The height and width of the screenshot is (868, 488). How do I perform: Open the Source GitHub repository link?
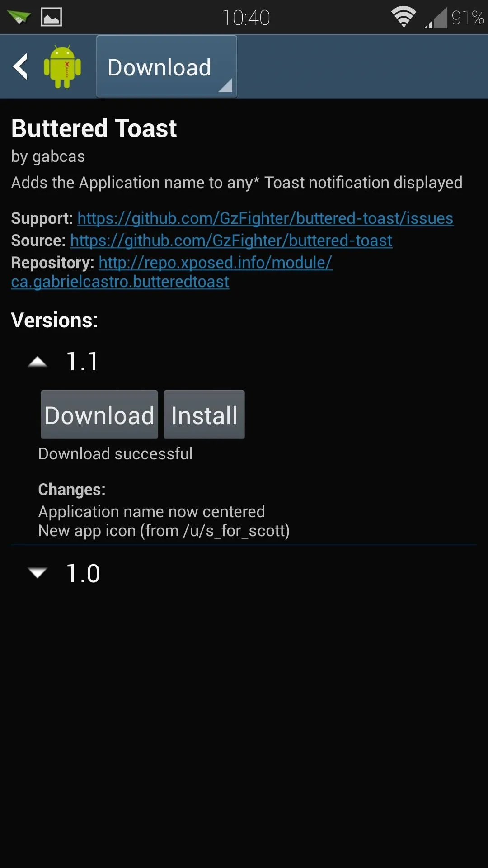point(231,241)
